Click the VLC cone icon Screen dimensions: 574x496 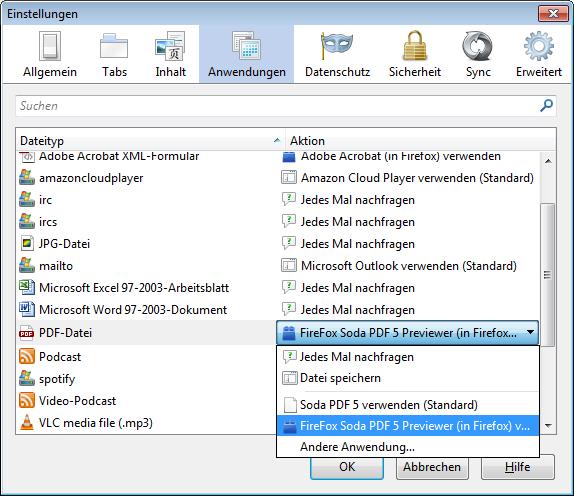27,422
